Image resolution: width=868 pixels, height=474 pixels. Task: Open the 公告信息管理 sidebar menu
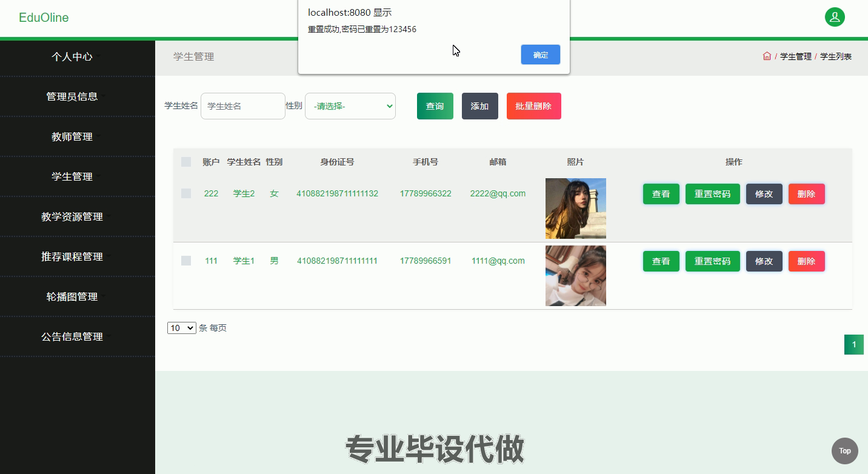pyautogui.click(x=72, y=337)
